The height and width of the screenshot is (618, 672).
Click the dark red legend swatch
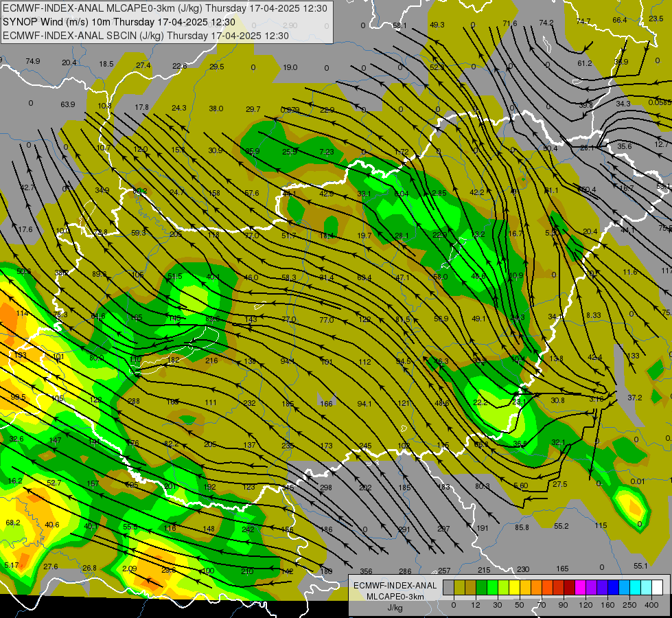click(x=569, y=587)
